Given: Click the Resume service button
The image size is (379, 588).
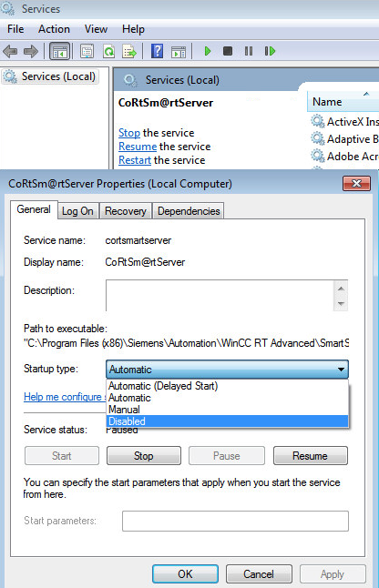Looking at the screenshot, I should click(311, 456).
